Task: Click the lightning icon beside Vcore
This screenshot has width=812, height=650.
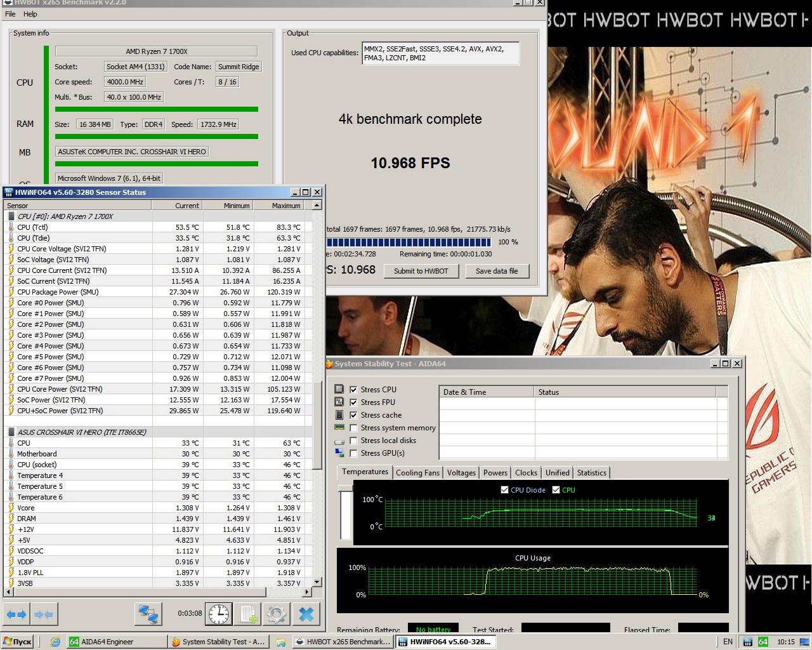Action: point(11,508)
